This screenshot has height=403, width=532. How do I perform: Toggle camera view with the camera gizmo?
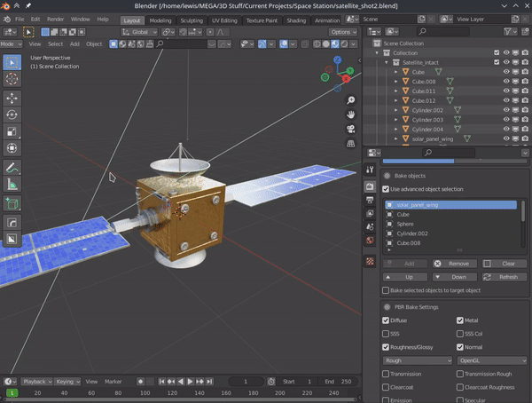pyautogui.click(x=351, y=129)
